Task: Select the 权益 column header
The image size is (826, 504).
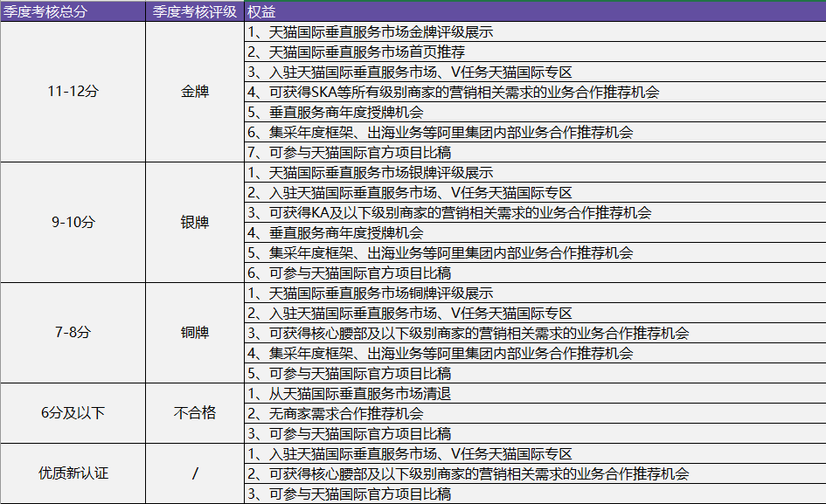Action: click(535, 11)
